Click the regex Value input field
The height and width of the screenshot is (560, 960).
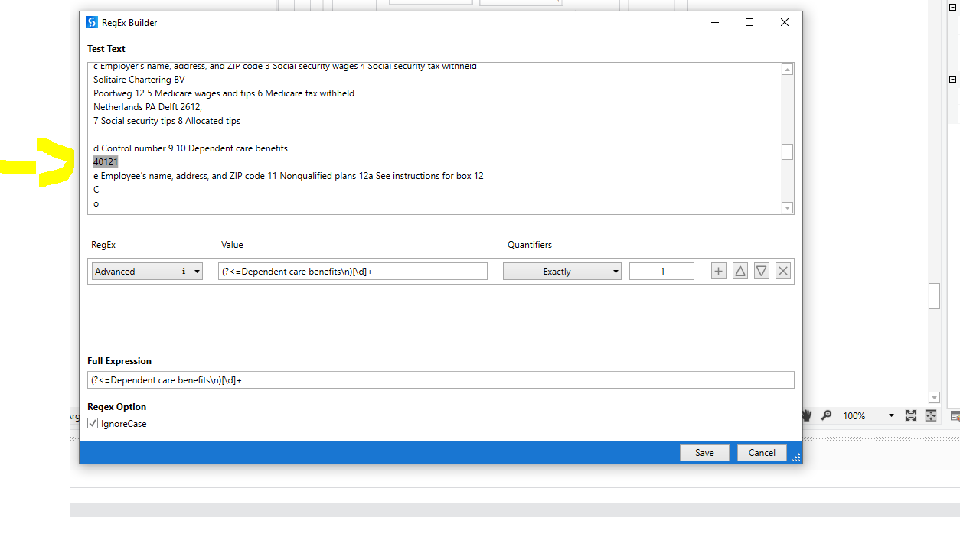(x=353, y=271)
